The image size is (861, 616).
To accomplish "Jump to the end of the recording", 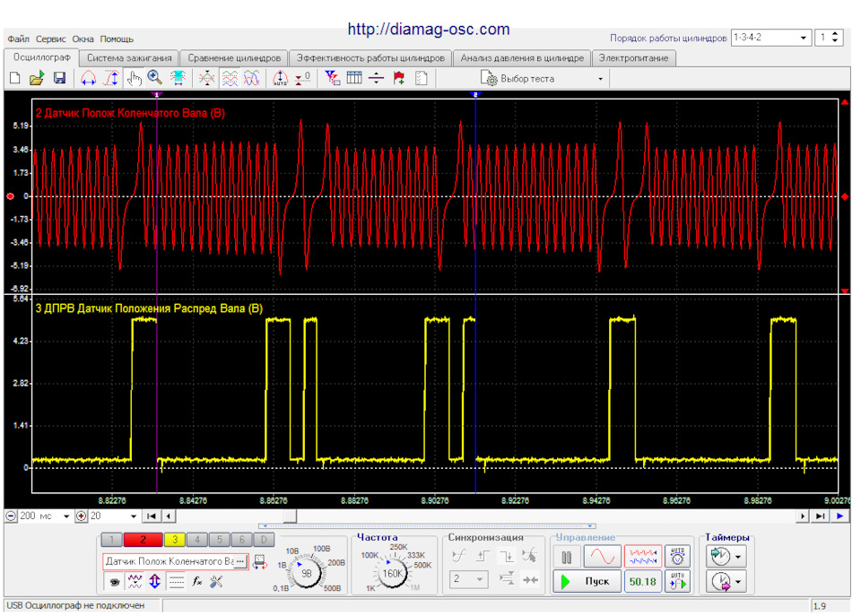I will [x=820, y=516].
